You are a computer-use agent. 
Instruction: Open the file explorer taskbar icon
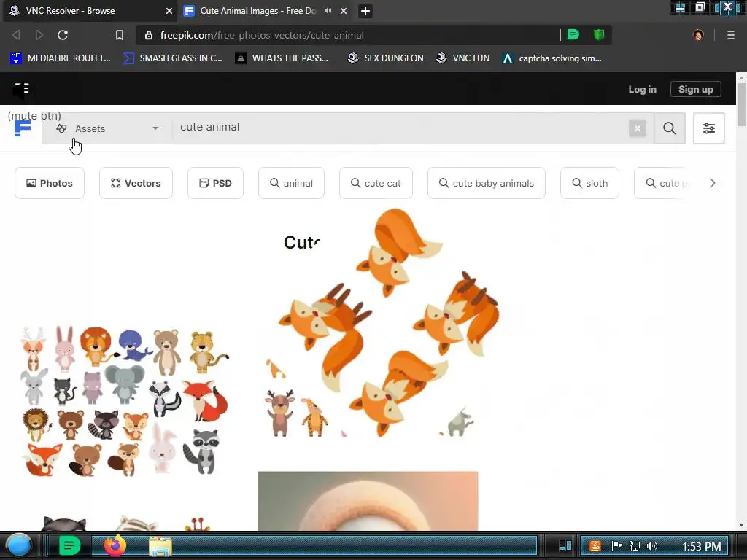[x=160, y=545]
